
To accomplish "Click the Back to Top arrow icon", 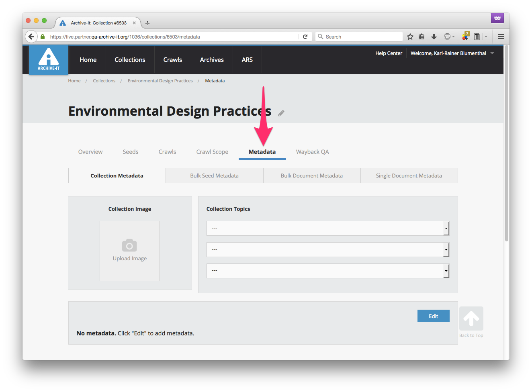I will (471, 318).
